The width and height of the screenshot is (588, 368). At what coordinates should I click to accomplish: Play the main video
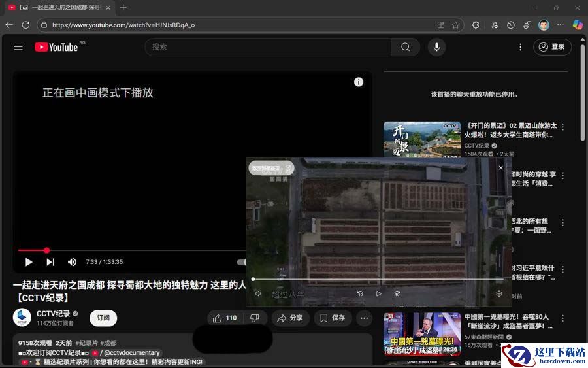click(29, 262)
